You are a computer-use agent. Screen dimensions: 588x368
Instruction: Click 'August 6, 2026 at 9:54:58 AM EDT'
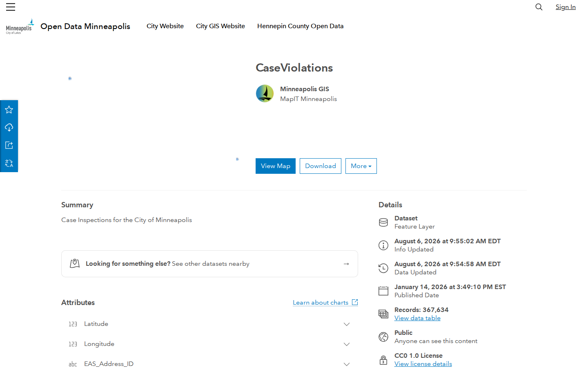click(x=448, y=264)
